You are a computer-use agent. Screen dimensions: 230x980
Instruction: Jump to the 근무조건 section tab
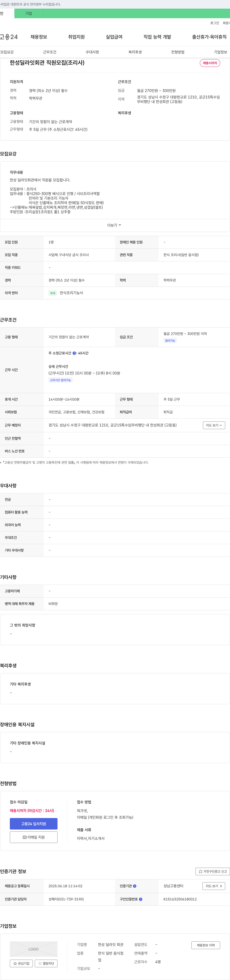click(x=49, y=52)
